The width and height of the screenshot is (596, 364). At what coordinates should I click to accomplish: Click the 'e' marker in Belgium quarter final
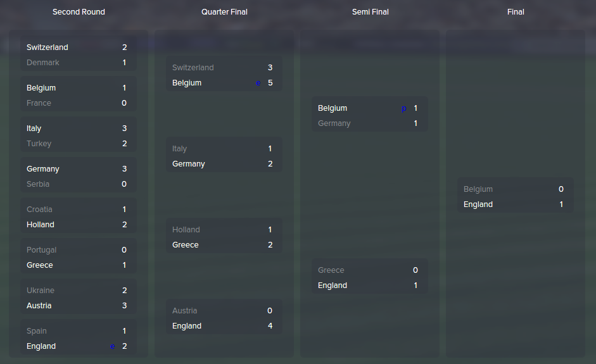(258, 83)
